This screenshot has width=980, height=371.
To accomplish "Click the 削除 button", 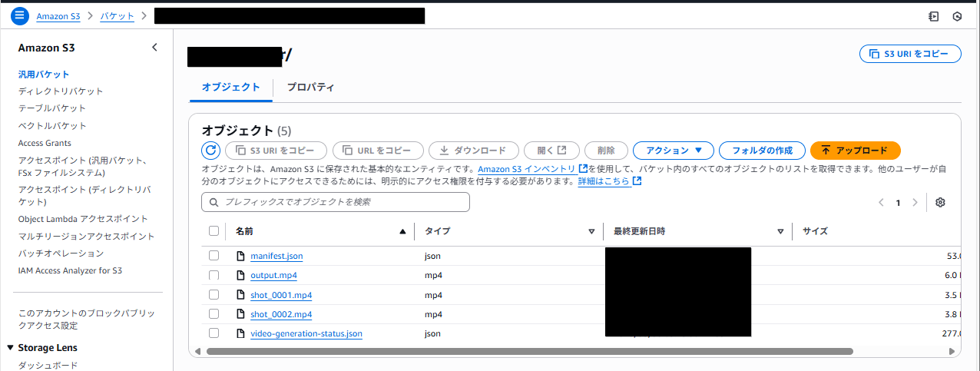I will point(606,151).
